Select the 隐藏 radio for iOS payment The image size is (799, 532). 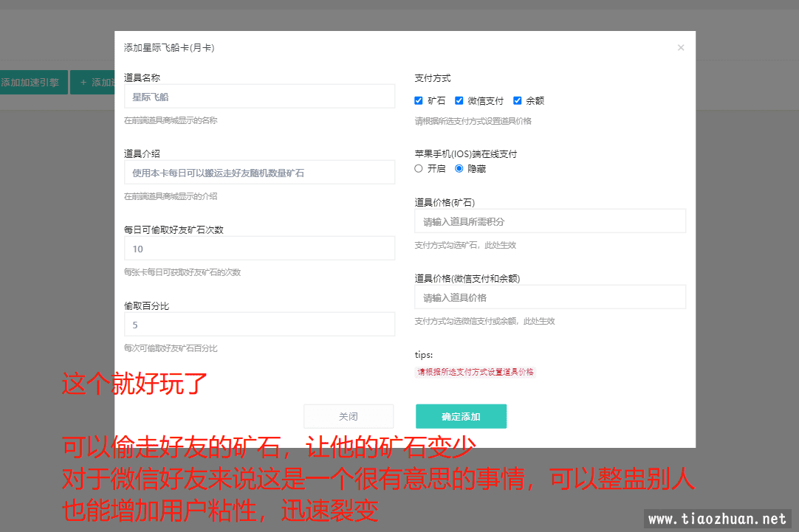[x=459, y=168]
